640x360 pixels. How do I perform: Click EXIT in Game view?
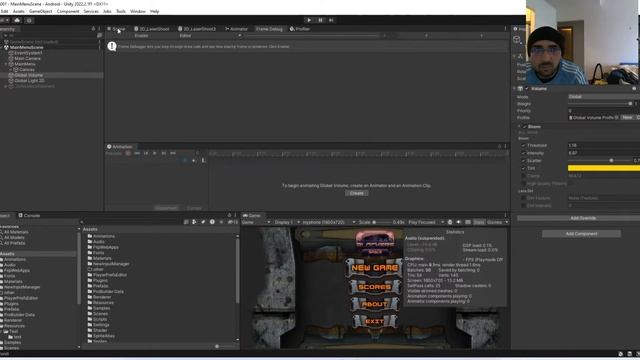(x=374, y=321)
